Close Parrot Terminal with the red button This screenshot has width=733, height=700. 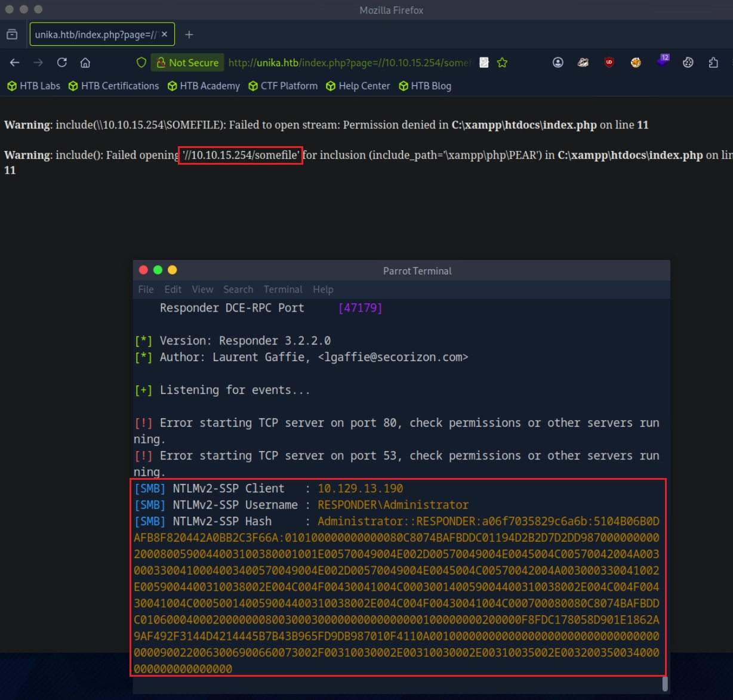point(143,270)
